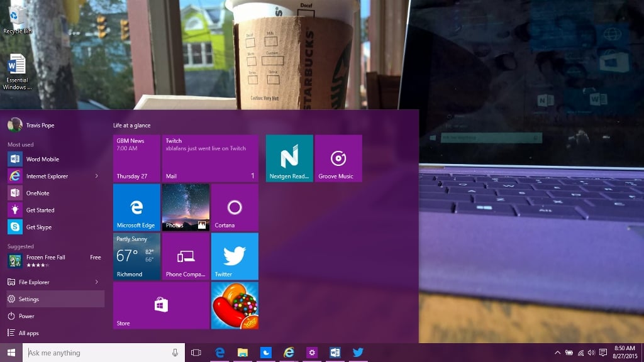Select the suggested Frozen Free Fall app
The height and width of the screenshot is (362, 644).
pos(55,261)
